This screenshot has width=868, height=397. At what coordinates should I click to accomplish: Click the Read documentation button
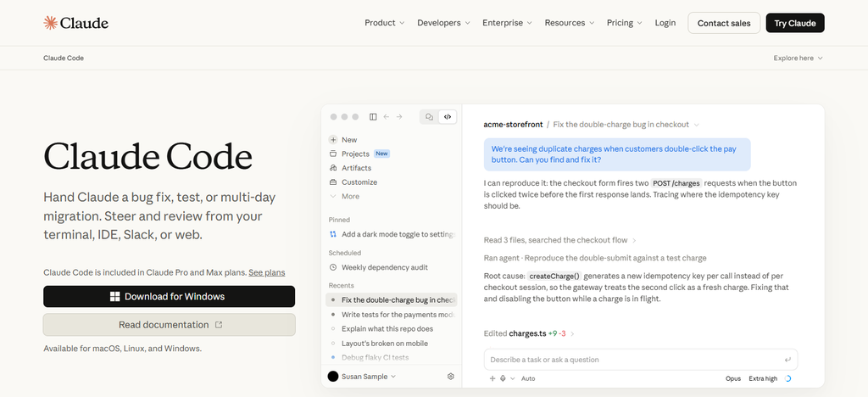click(170, 325)
